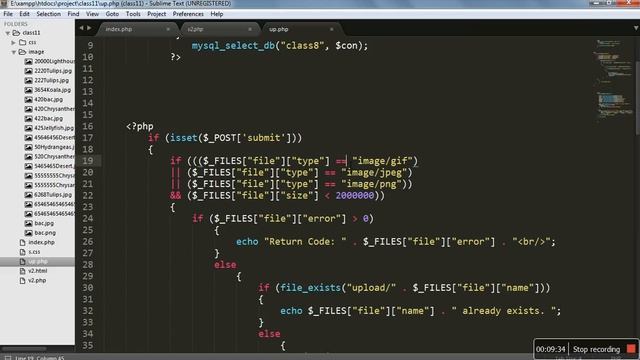
Task: Click the image icon beside 227Tulips.jpg
Action: click(28, 80)
